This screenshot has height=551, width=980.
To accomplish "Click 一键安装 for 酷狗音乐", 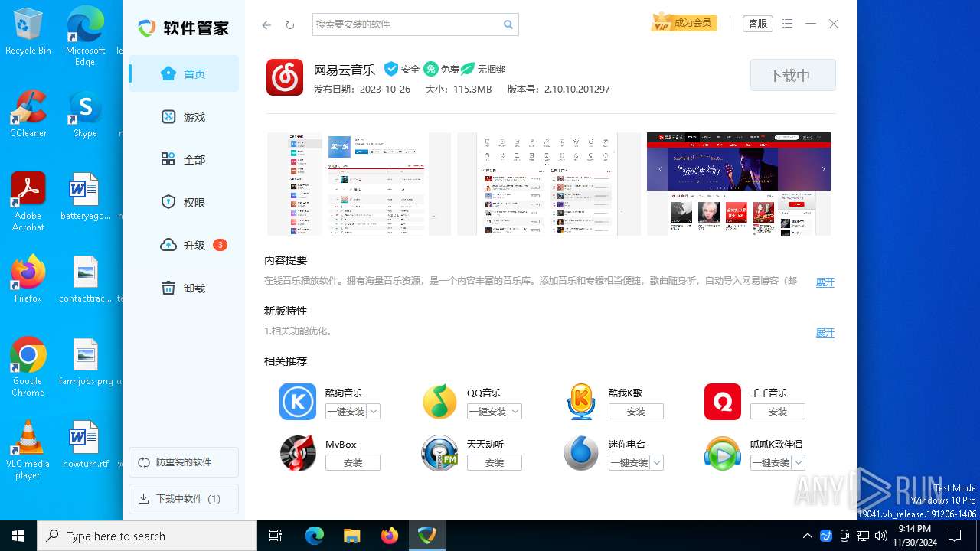I will pos(346,412).
